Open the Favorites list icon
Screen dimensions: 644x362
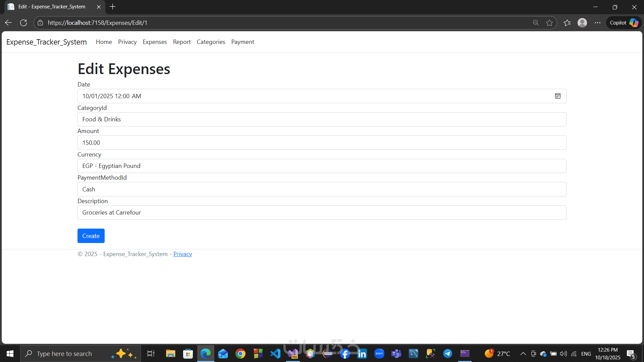pos(567,23)
